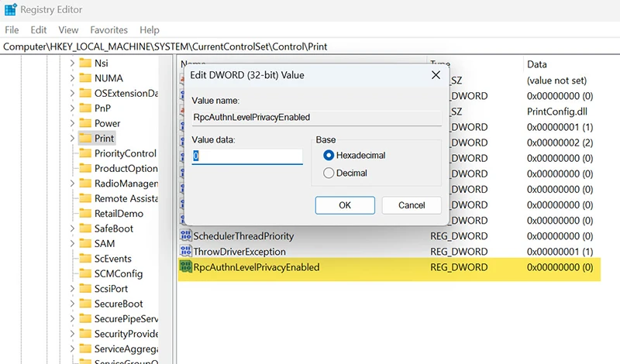This screenshot has width=620, height=364.
Task: Select the ServiceAggrega tree item
Action: coord(126,349)
